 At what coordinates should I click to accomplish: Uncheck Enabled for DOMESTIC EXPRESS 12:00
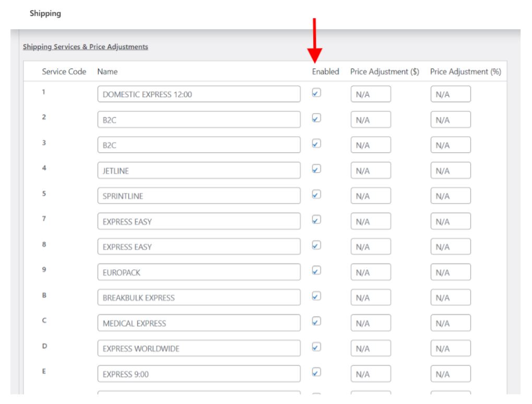point(316,92)
